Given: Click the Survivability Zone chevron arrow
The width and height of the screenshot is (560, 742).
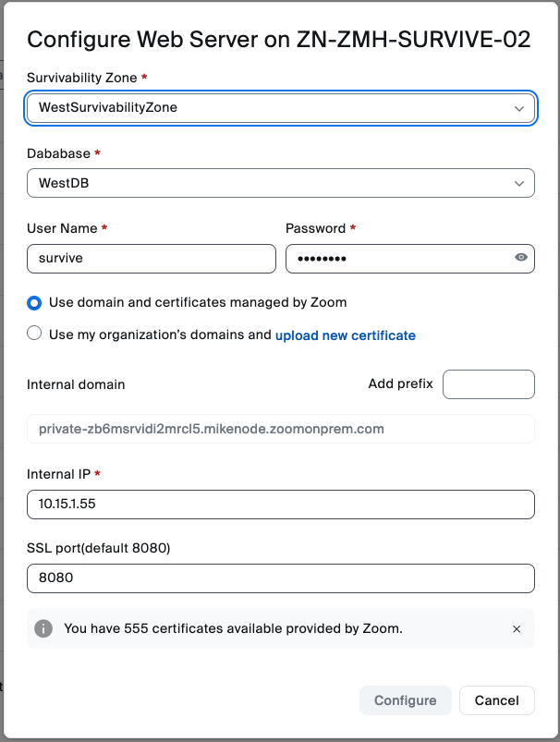Looking at the screenshot, I should click(x=518, y=108).
